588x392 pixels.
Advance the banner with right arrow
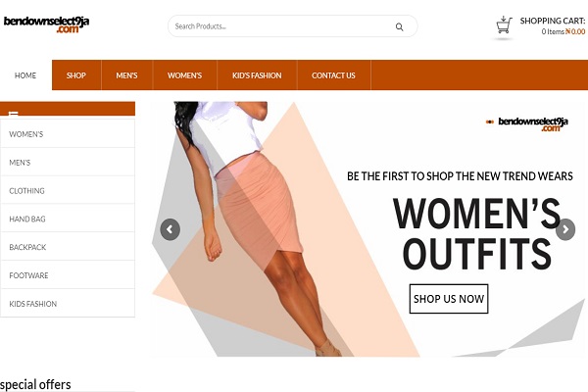pos(565,229)
